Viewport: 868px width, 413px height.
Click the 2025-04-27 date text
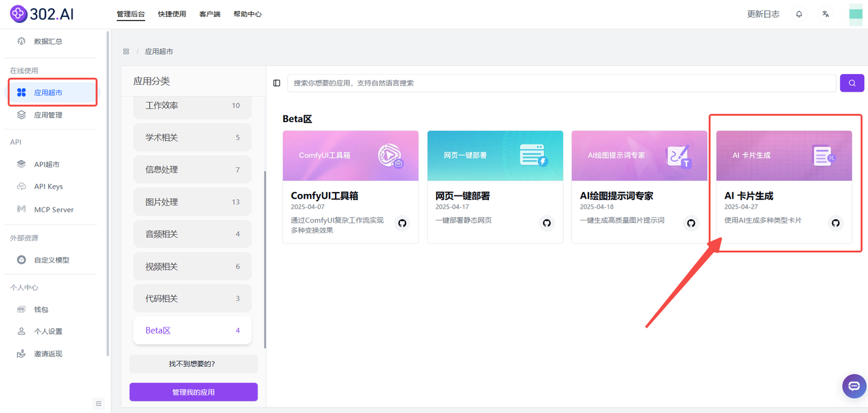click(741, 207)
